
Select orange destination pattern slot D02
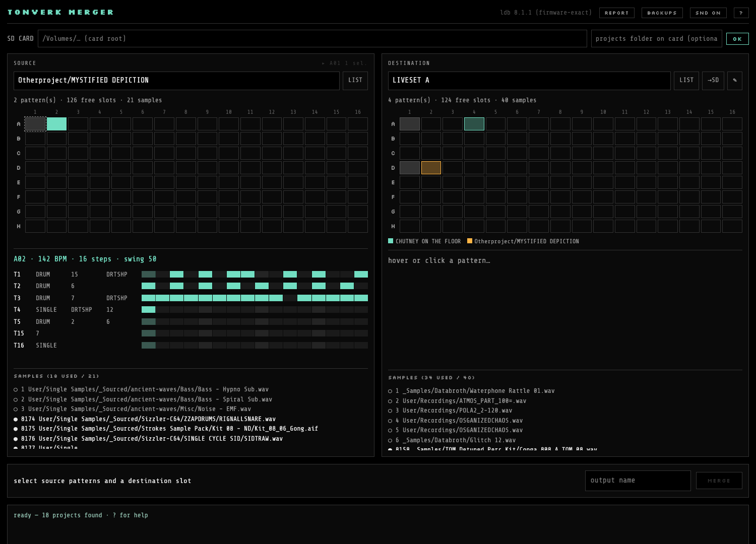point(431,168)
